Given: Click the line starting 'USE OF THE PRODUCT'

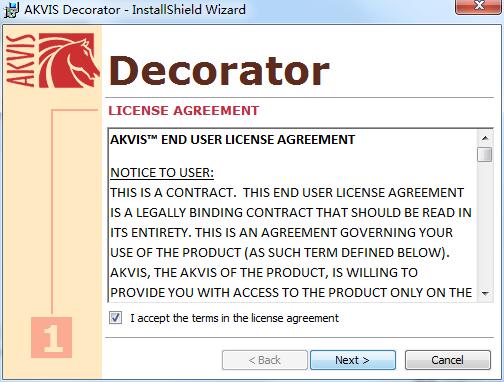Looking at the screenshot, I should [x=280, y=252].
